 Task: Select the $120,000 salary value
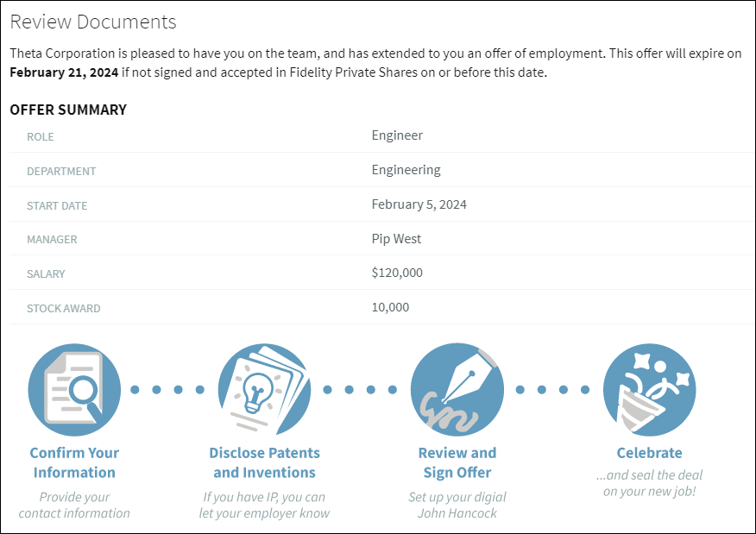coord(397,273)
